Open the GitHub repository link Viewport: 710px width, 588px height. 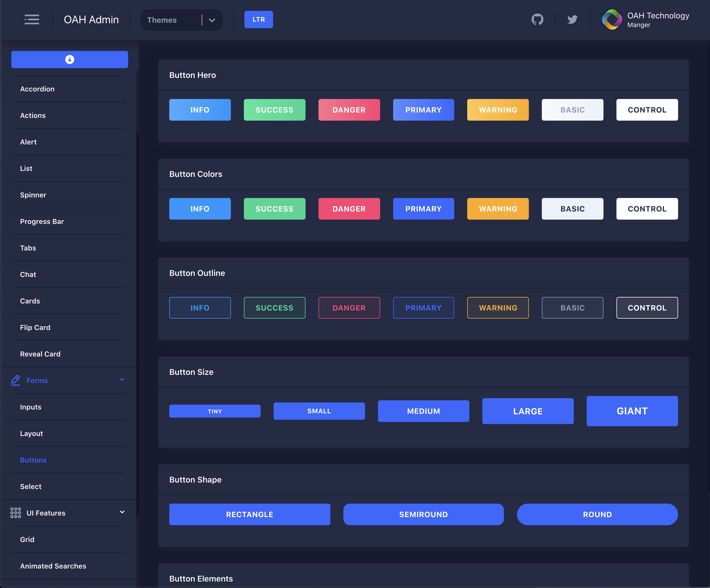[537, 20]
